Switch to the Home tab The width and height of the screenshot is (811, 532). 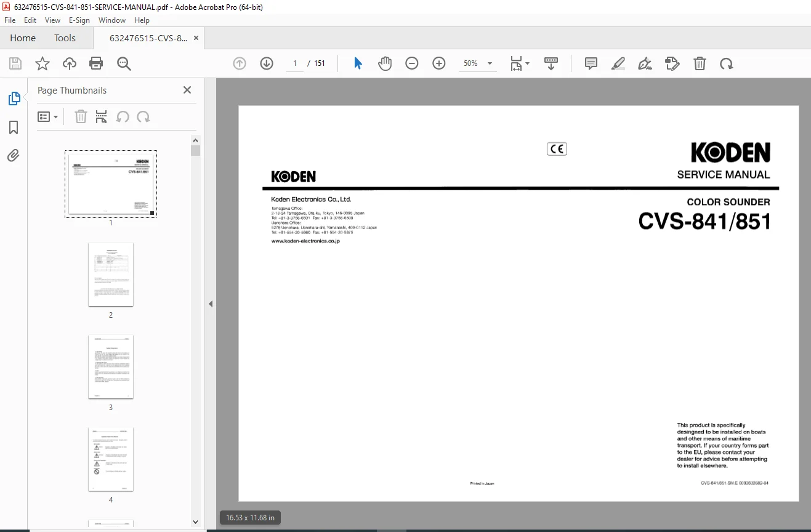click(23, 38)
